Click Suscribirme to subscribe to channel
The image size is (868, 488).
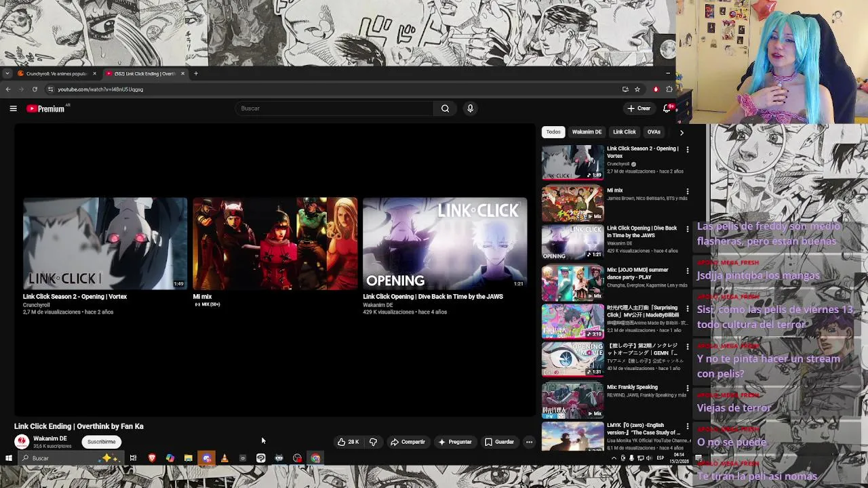coord(101,442)
